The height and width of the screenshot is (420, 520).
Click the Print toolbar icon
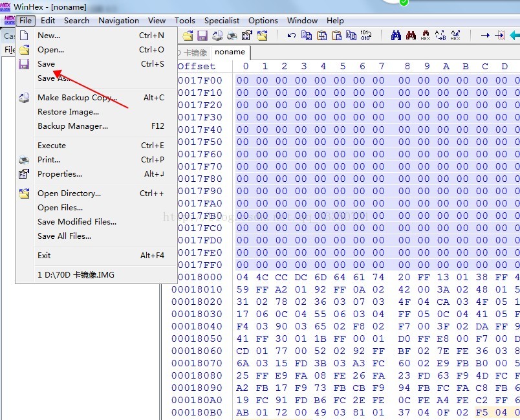(x=232, y=36)
